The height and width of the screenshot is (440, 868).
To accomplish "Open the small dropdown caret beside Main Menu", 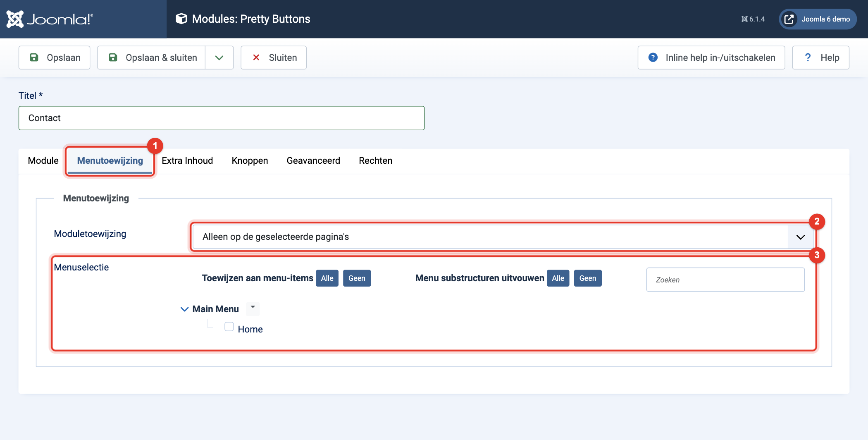I will pos(253,308).
